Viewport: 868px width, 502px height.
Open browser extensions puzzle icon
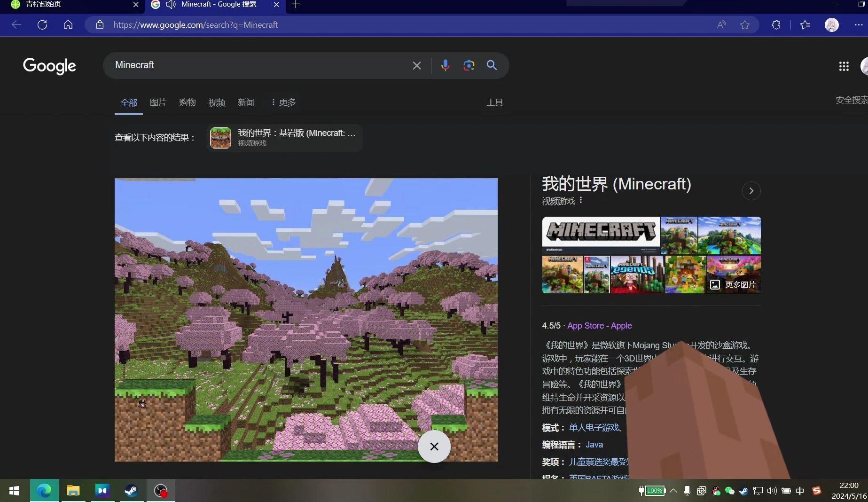776,25
